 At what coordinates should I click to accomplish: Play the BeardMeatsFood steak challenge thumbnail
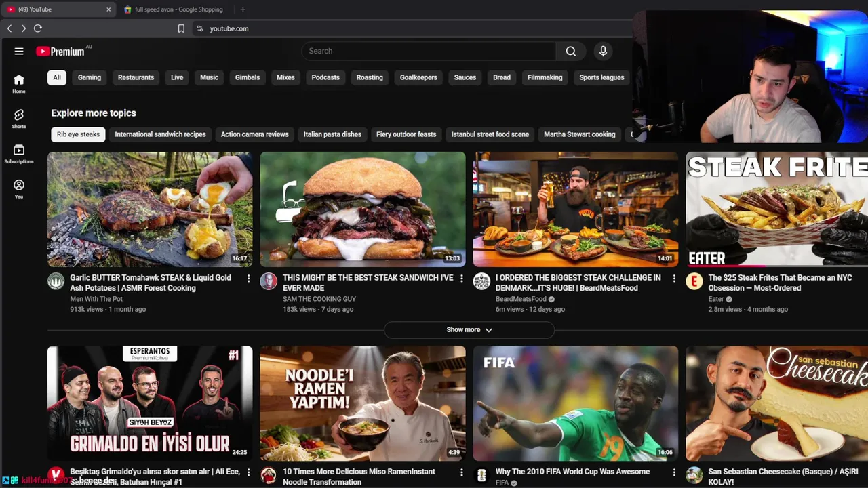coord(576,209)
